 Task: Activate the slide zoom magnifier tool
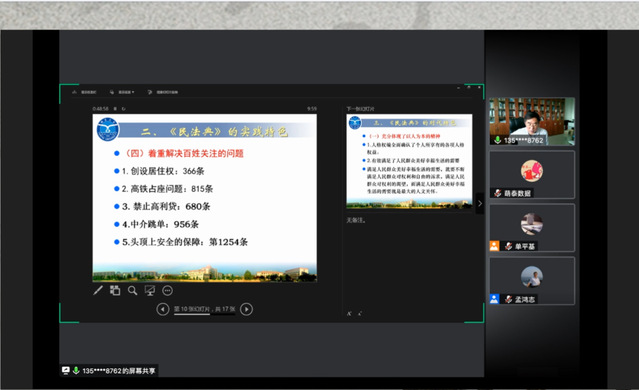point(132,291)
